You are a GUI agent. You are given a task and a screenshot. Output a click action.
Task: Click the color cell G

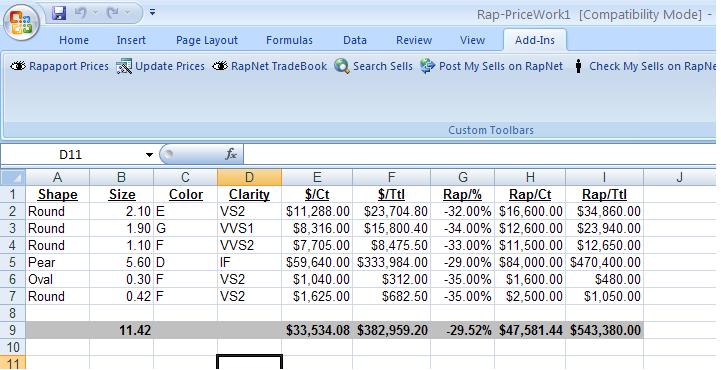click(x=185, y=228)
